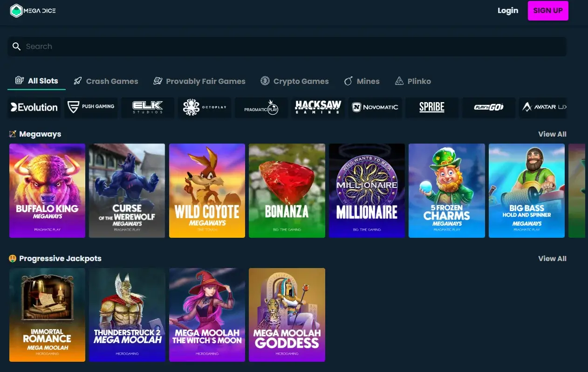Open Thunderstruck 2 Mega Moolah
588x372 pixels.
click(127, 315)
